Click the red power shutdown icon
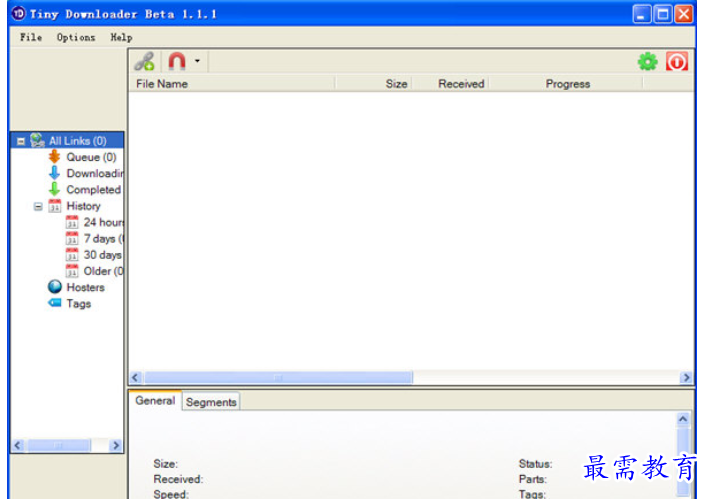The width and height of the screenshot is (705, 499). click(x=677, y=62)
